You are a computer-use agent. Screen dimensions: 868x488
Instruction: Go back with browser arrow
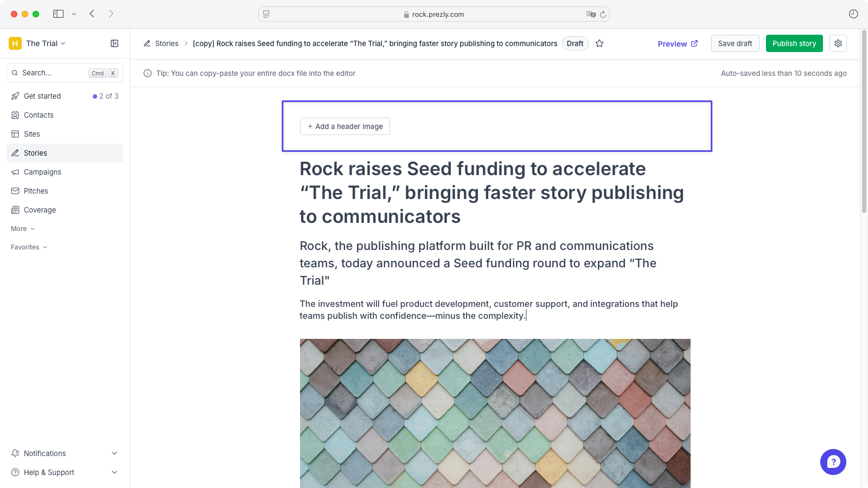(92, 14)
